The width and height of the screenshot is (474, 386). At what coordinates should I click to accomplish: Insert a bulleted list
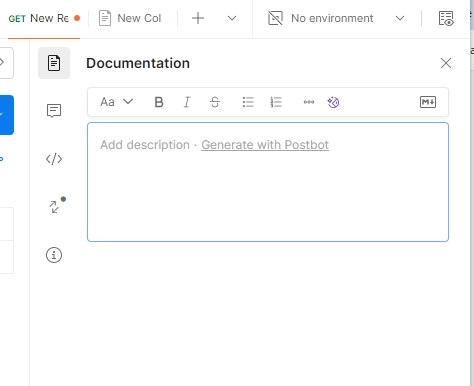248,102
